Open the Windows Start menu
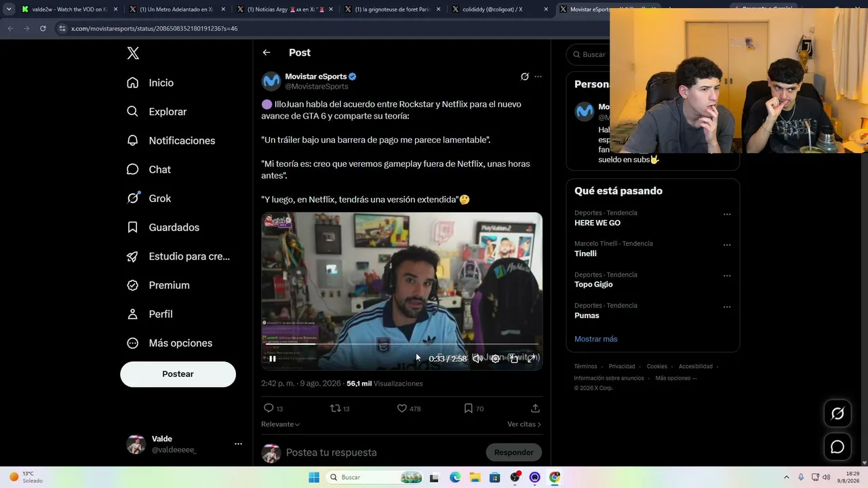 tap(314, 477)
